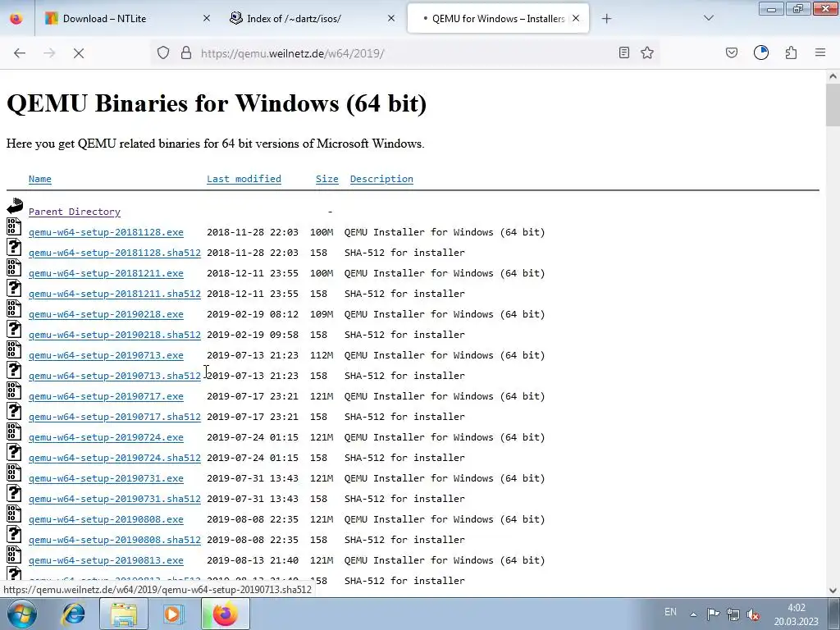This screenshot has width=840, height=630.
Task: Open qemu-w64-setup-20190808.sha512 link
Action: [x=115, y=540]
